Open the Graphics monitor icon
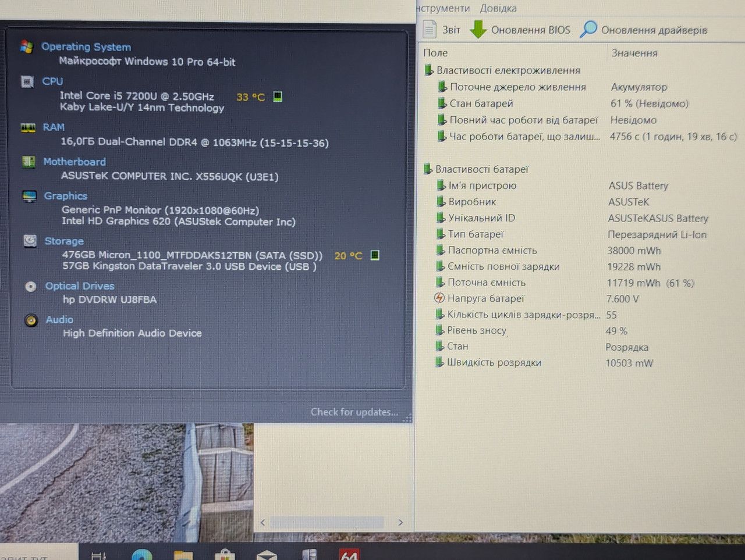 tap(29, 196)
